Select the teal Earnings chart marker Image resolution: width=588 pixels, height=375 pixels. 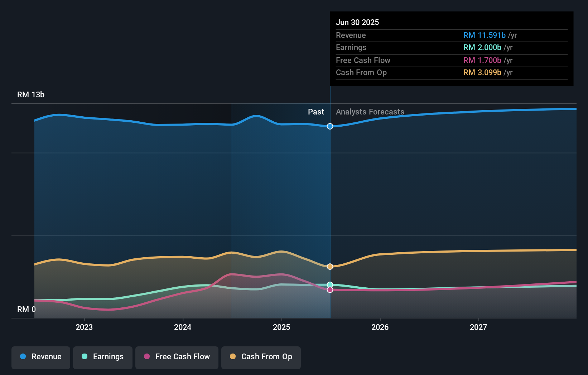coord(330,284)
